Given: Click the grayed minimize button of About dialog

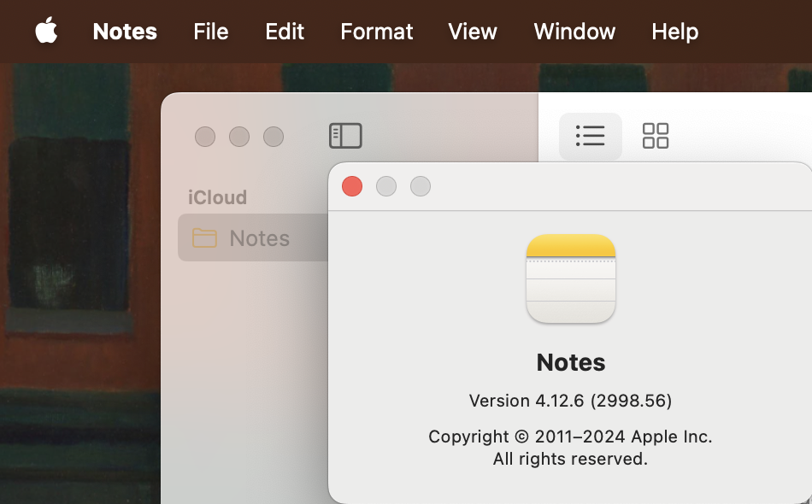Looking at the screenshot, I should pyautogui.click(x=386, y=186).
